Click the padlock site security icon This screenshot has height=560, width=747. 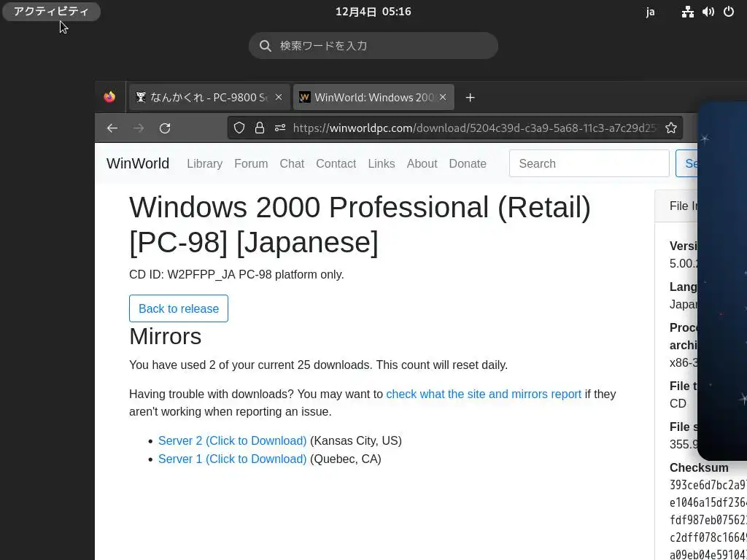[260, 128]
